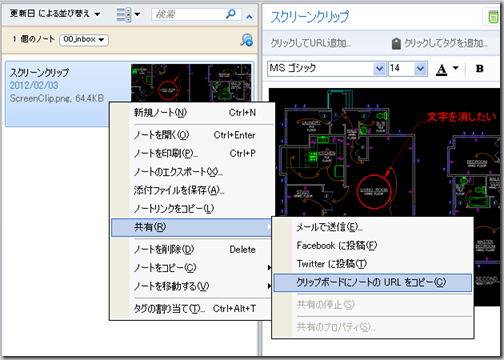Select クリップボードにノートの URL をコピー(C)

pyautogui.click(x=373, y=283)
